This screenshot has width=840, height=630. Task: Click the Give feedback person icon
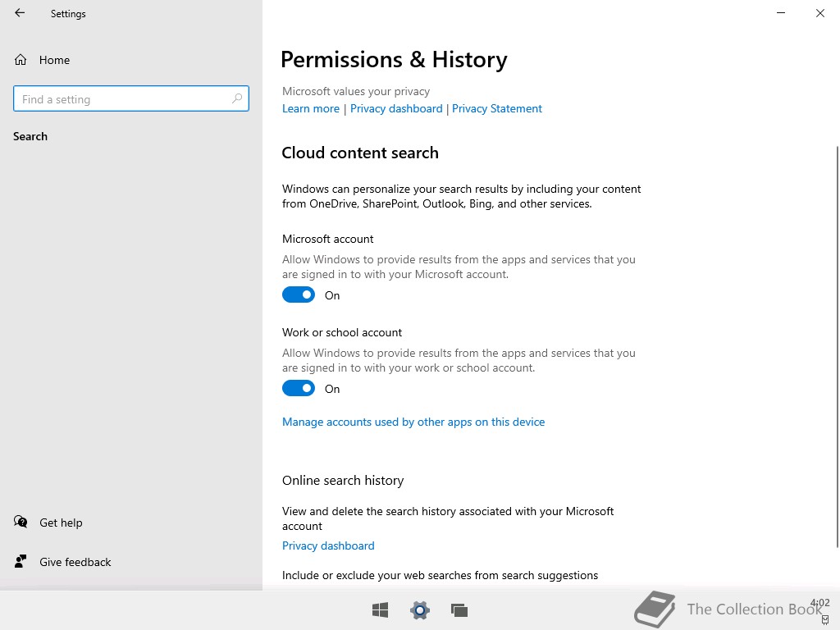click(21, 561)
